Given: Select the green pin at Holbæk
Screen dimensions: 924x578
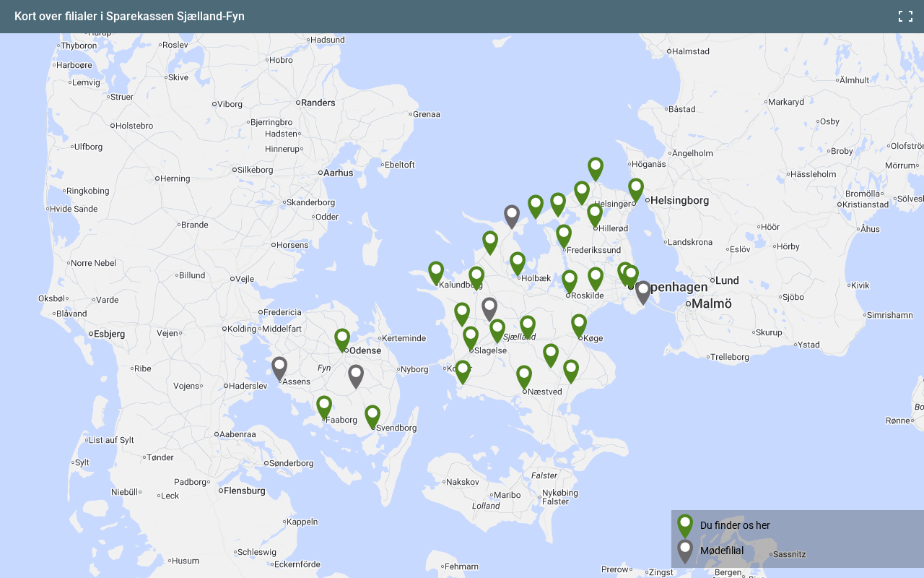Looking at the screenshot, I should click(518, 262).
